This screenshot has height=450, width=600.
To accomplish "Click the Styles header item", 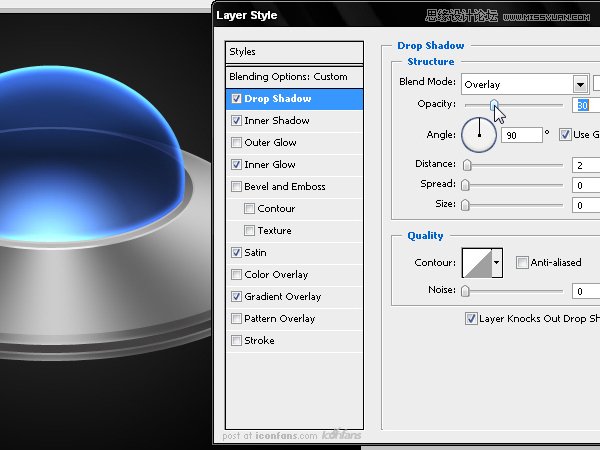I will pyautogui.click(x=243, y=52).
